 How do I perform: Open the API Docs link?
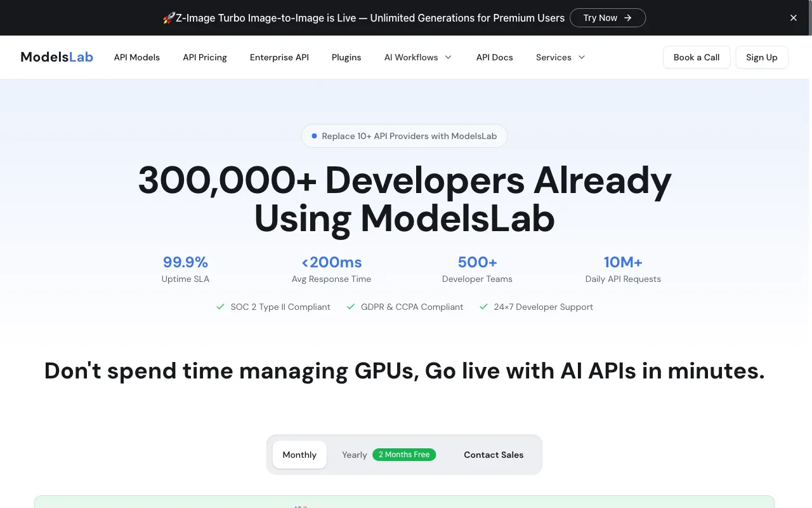coord(495,57)
